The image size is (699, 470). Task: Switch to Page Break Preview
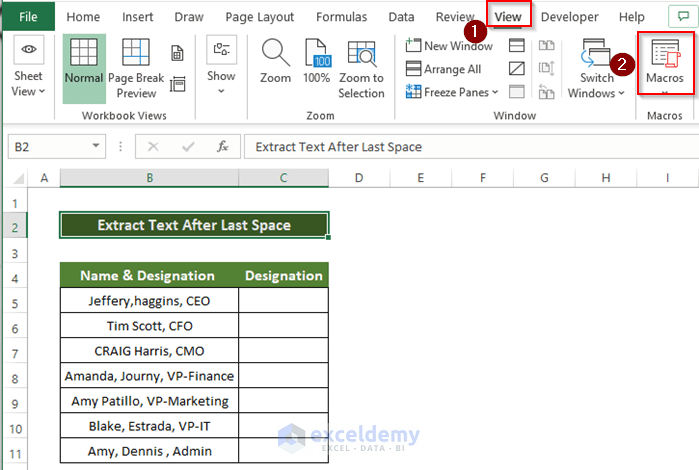coord(136,68)
